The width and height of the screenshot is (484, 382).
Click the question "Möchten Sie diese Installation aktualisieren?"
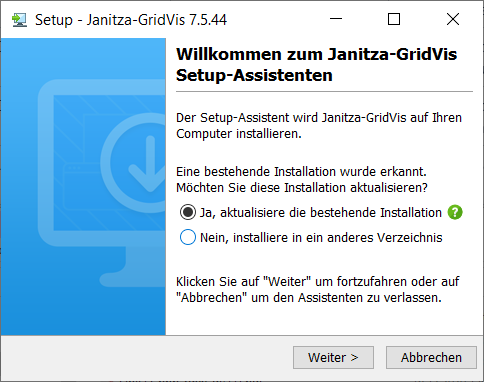click(302, 188)
